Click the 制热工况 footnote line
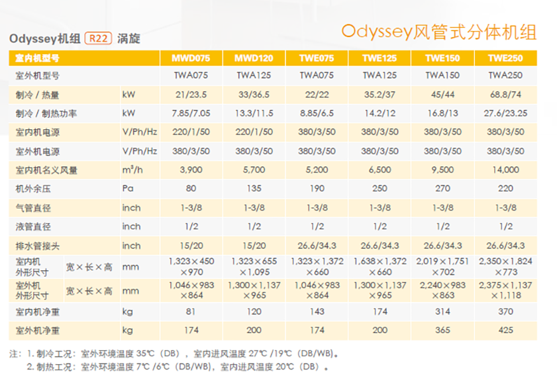 point(177,366)
